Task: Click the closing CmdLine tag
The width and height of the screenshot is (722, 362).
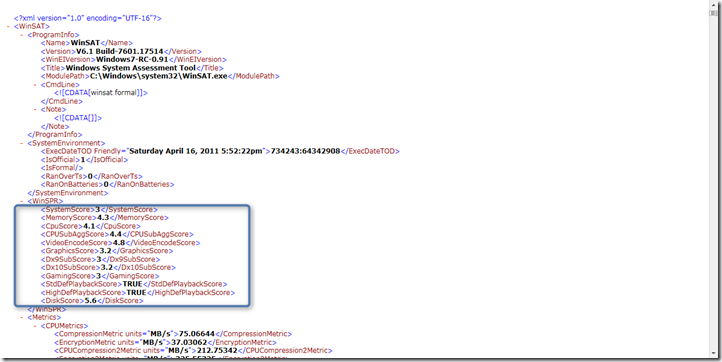Action: [62, 101]
